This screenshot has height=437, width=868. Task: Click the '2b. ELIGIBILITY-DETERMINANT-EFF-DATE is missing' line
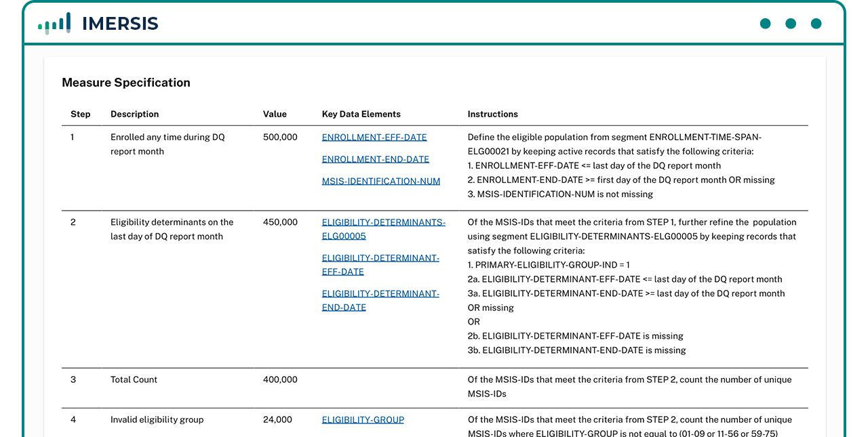pos(576,336)
